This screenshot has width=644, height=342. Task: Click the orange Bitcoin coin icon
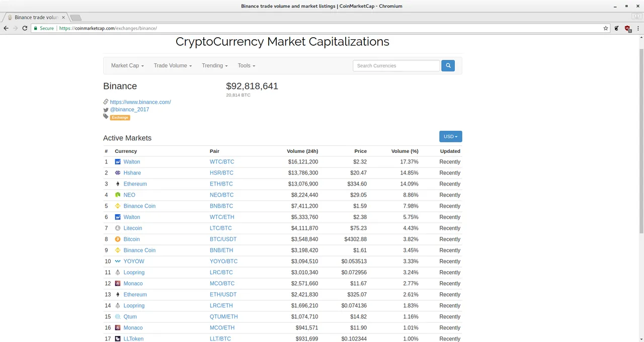click(x=118, y=239)
